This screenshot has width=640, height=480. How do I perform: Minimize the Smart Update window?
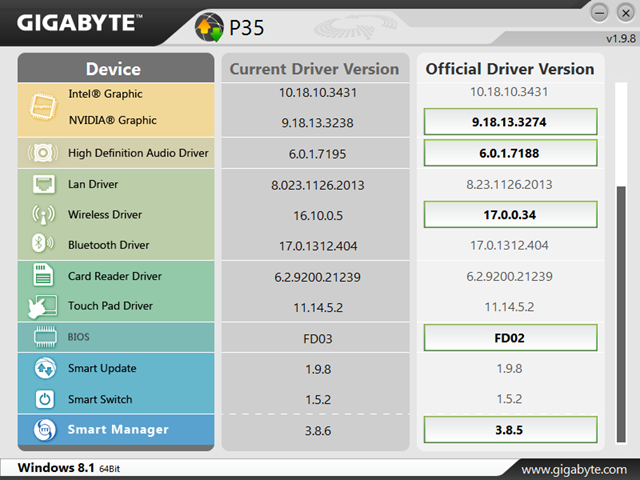pos(600,13)
